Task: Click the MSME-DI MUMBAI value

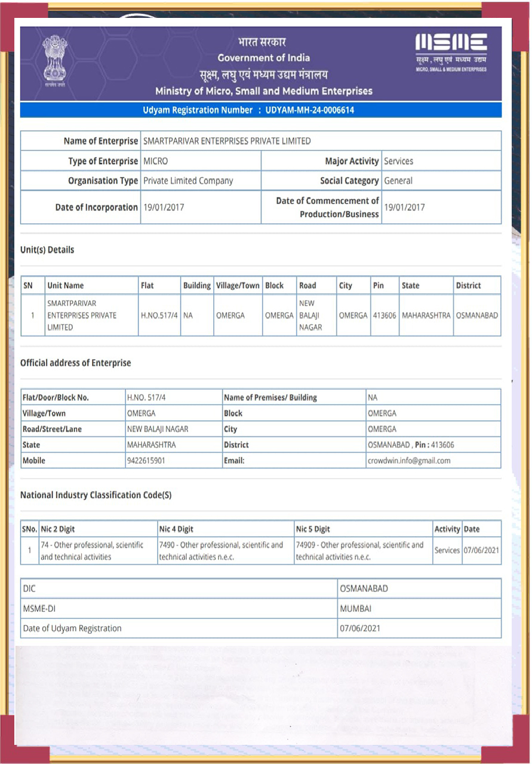Action: pos(356,608)
